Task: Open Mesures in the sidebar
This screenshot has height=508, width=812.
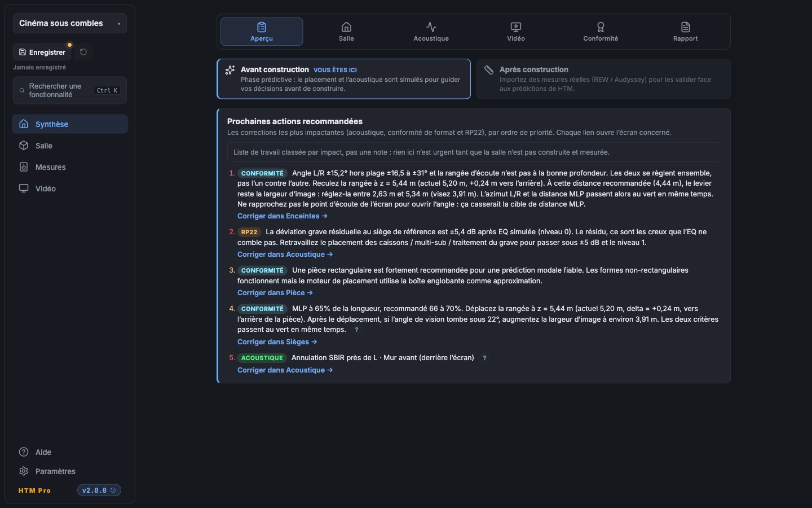Action: (x=70, y=167)
